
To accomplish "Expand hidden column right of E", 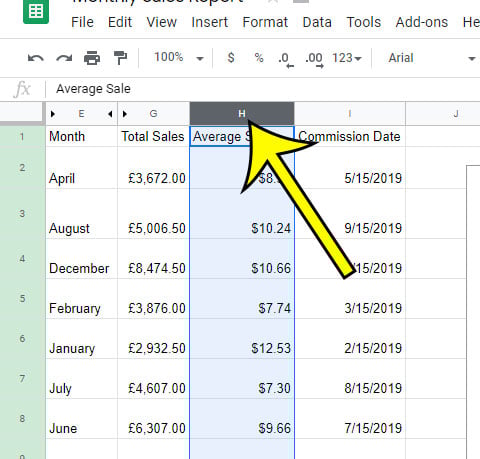I will tap(110, 114).
